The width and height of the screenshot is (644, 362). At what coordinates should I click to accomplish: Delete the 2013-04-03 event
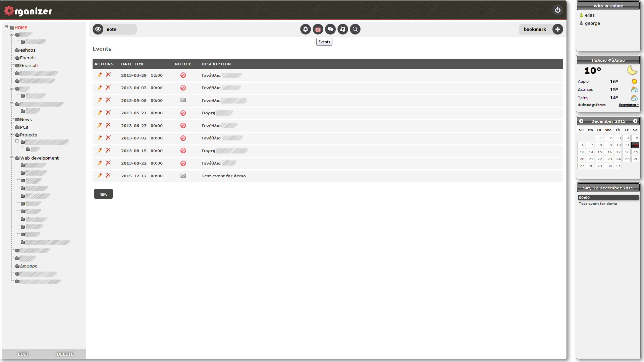(108, 87)
